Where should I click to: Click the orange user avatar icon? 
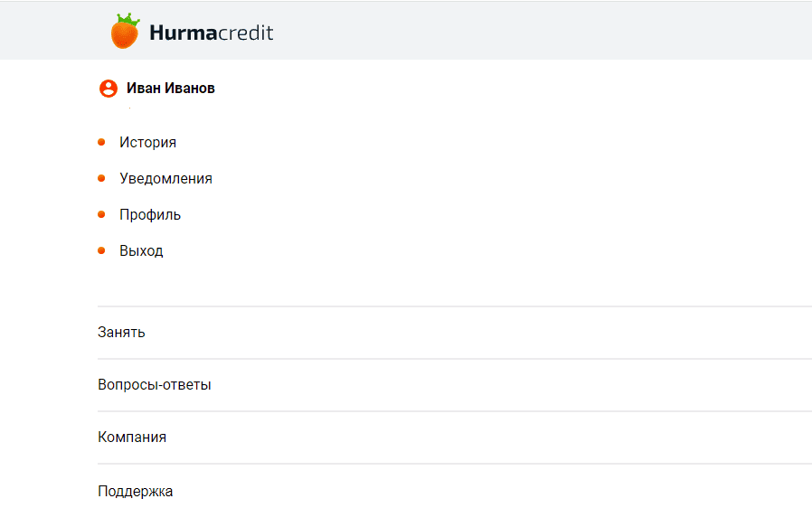click(x=109, y=89)
